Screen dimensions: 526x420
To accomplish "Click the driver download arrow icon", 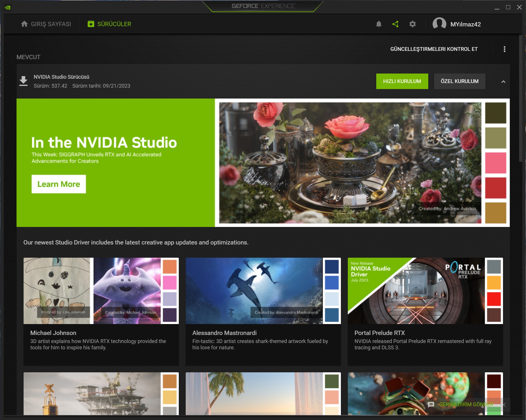I will click(x=23, y=81).
